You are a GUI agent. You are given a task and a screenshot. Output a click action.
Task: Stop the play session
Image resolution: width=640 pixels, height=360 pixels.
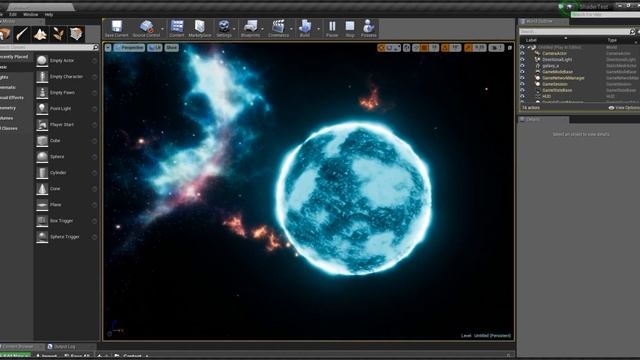pyautogui.click(x=350, y=26)
